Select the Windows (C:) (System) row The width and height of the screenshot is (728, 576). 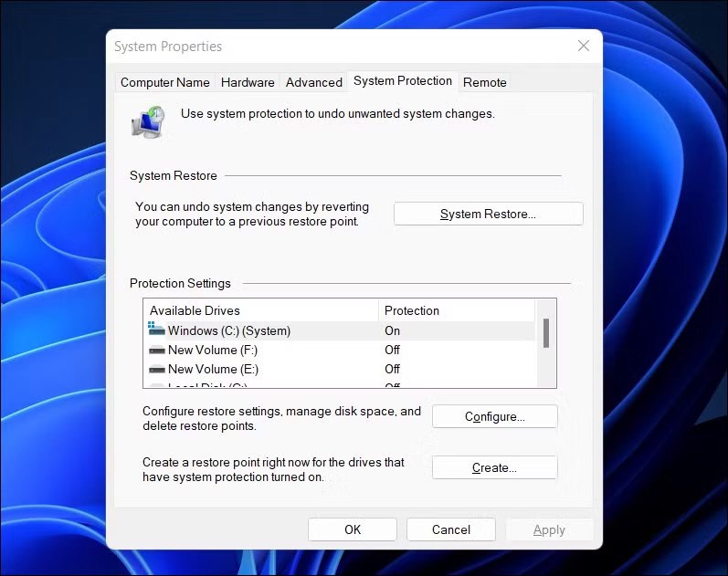pos(340,330)
